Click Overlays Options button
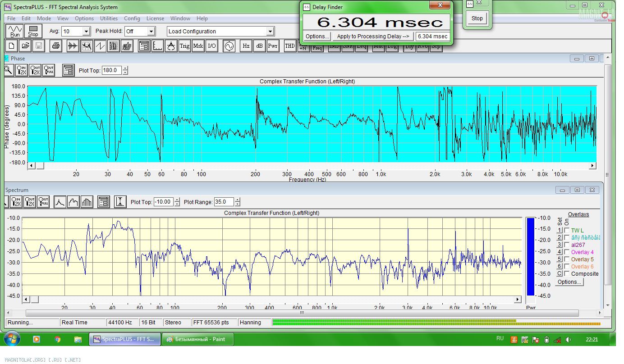 569,282
